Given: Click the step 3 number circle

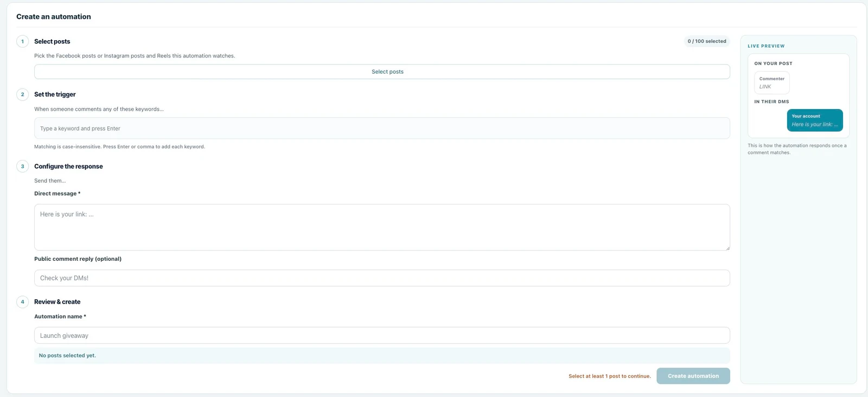Looking at the screenshot, I should (x=22, y=167).
